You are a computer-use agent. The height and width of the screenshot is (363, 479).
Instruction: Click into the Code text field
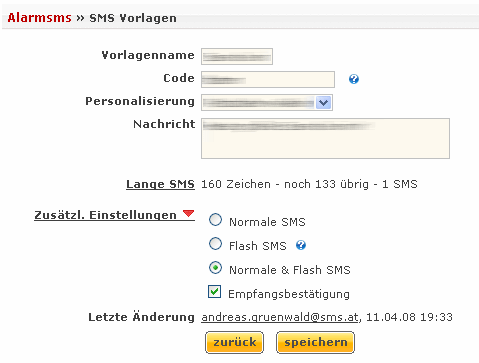click(x=268, y=79)
